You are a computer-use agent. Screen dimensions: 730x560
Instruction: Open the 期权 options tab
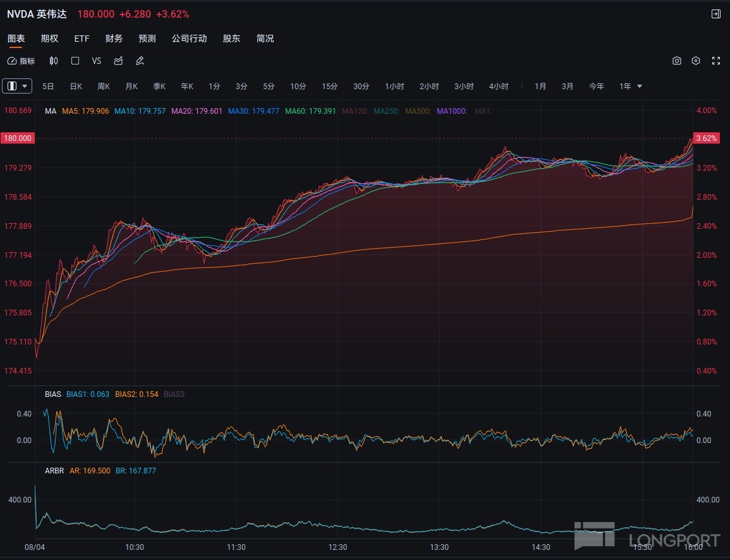pyautogui.click(x=49, y=39)
